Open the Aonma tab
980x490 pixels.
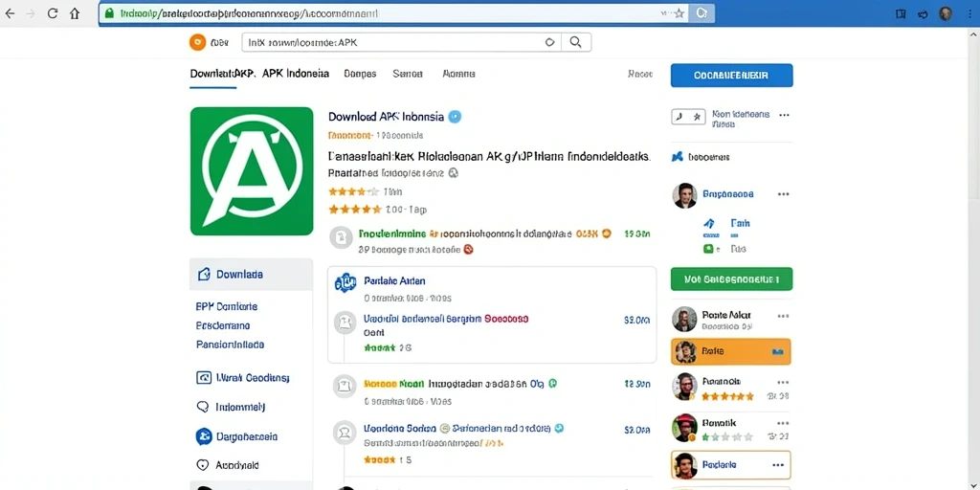pos(458,74)
